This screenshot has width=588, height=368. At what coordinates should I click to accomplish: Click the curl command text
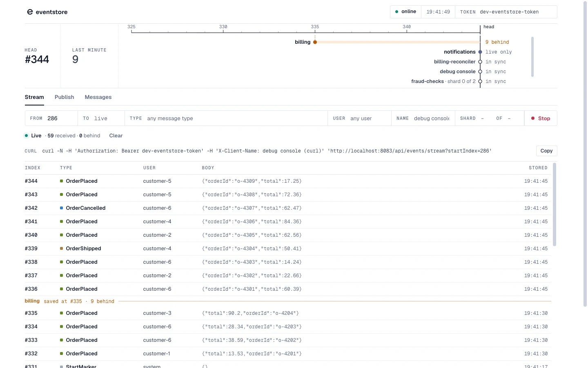[x=267, y=151]
